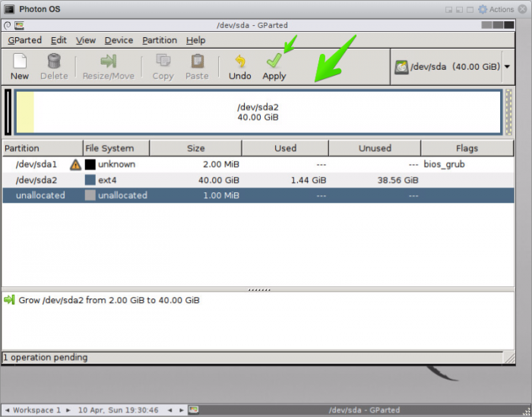Viewport: 532px width, 417px height.
Task: Select the /dev/sda2 block in disk graphic
Action: 258,112
